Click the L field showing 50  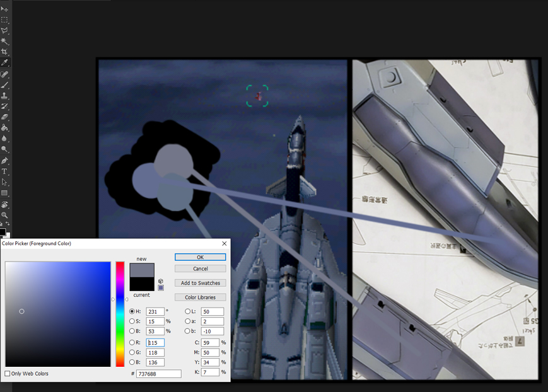(x=213, y=311)
